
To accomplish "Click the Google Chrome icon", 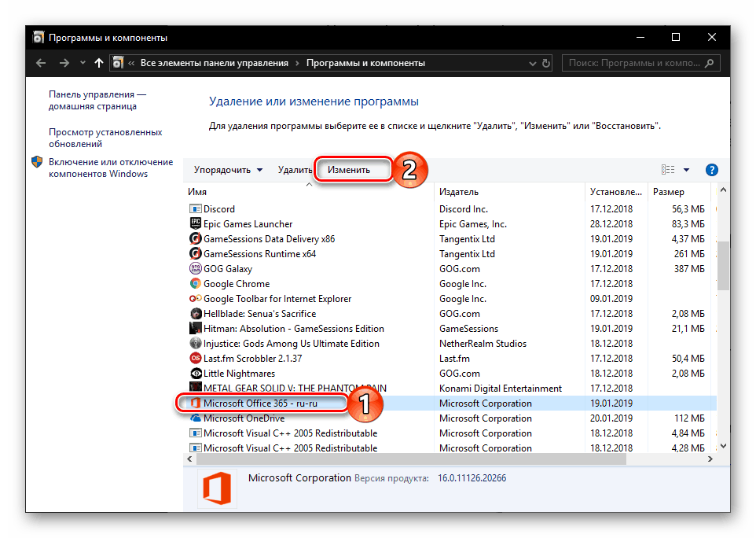I will pyautogui.click(x=195, y=283).
